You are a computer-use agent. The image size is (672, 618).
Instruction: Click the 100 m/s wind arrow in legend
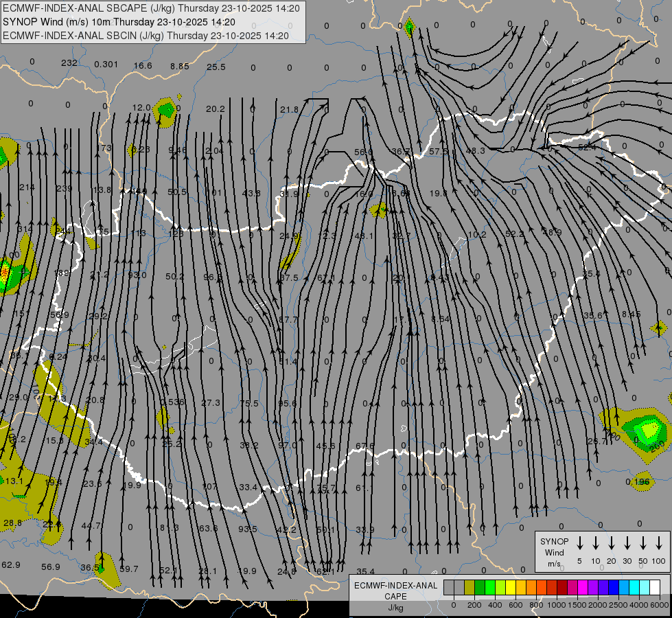pos(659,543)
